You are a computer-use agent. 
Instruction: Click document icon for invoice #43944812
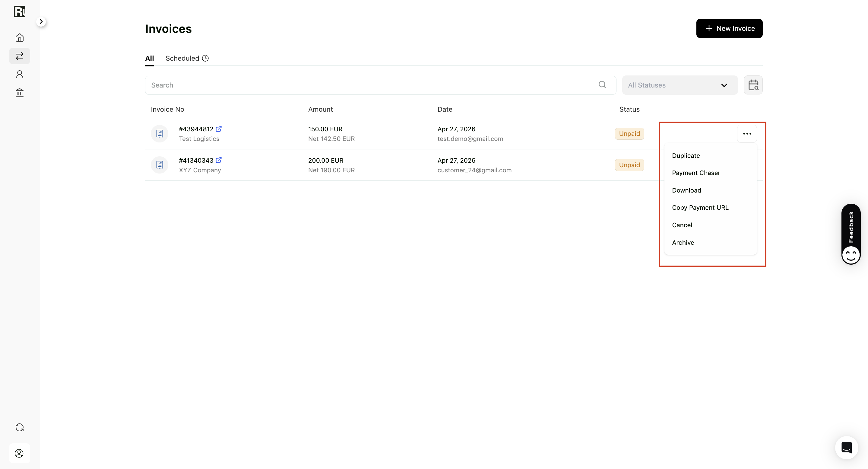coord(160,133)
